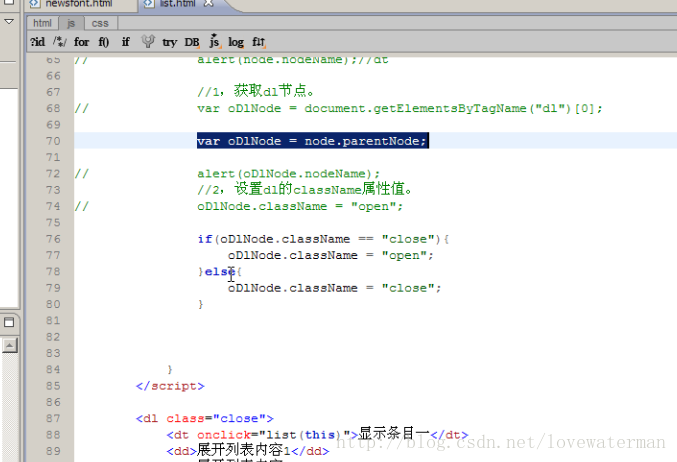
Task: Switch to the newsfont.html editor tab
Action: click(x=79, y=3)
